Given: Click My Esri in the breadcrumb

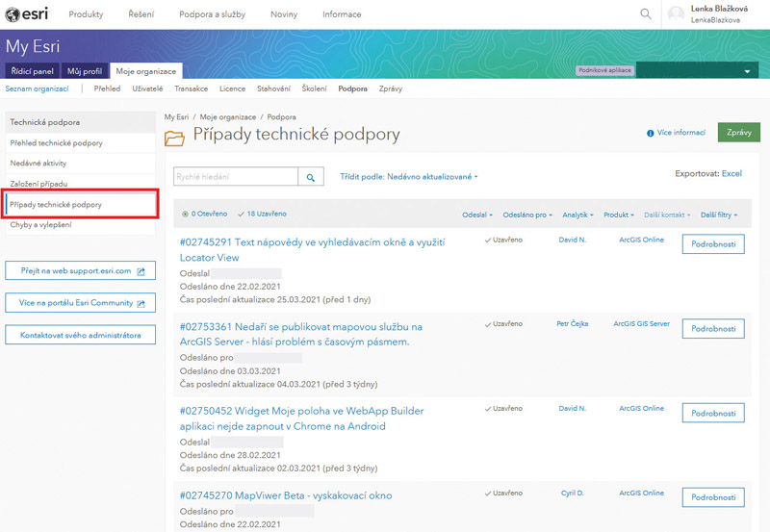Looking at the screenshot, I should coord(176,117).
